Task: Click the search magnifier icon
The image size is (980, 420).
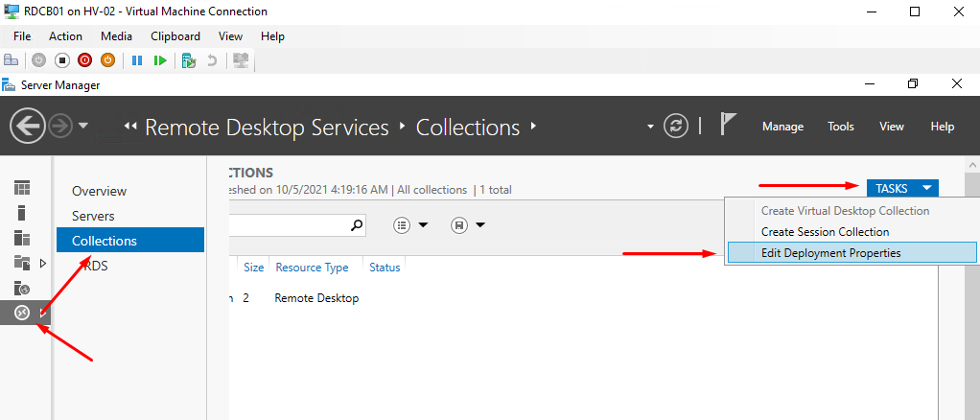Action: pos(357,225)
